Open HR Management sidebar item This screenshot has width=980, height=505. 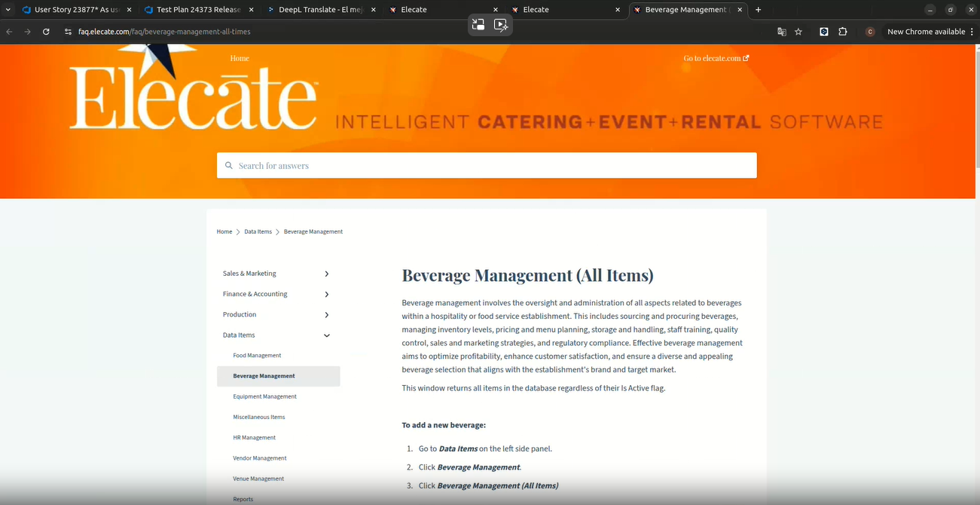tap(255, 437)
